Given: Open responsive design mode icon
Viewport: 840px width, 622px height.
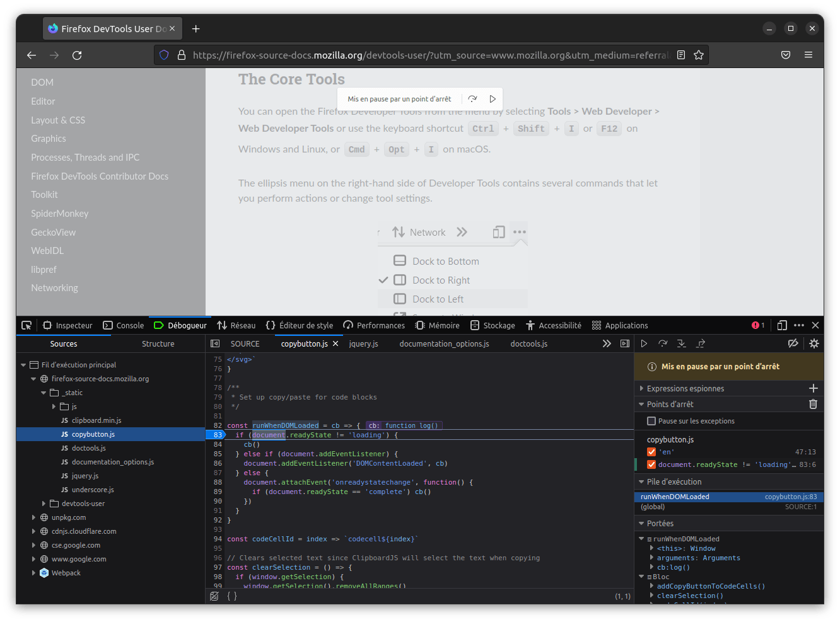Looking at the screenshot, I should point(782,325).
